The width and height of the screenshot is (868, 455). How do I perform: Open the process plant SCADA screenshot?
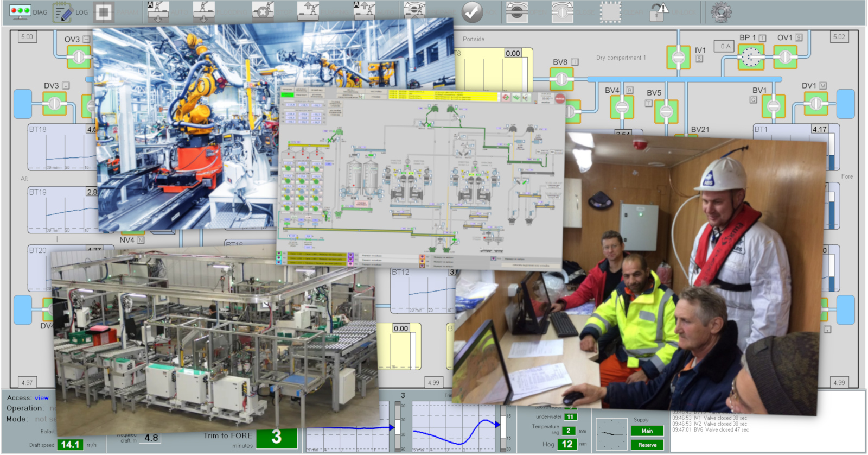422,178
